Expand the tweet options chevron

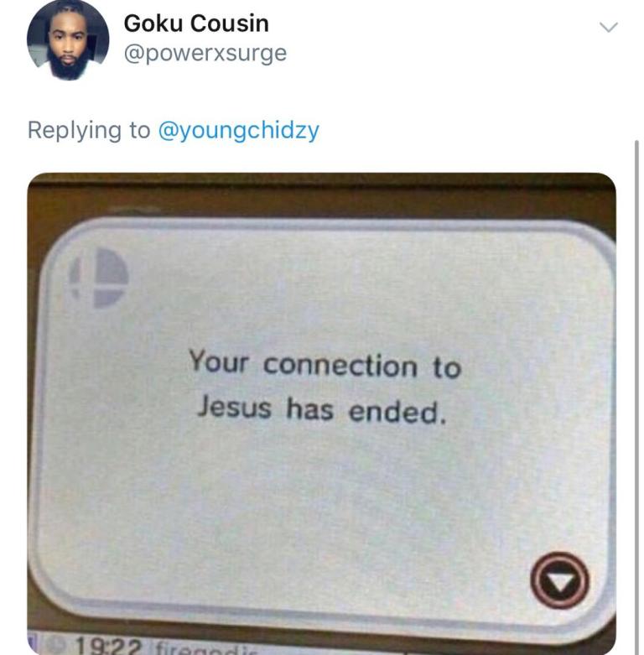(608, 27)
